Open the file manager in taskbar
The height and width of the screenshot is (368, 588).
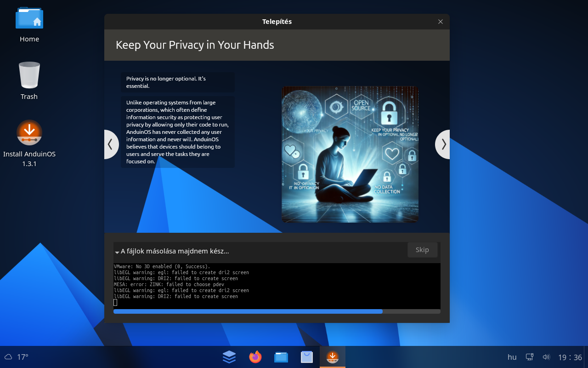[281, 356]
